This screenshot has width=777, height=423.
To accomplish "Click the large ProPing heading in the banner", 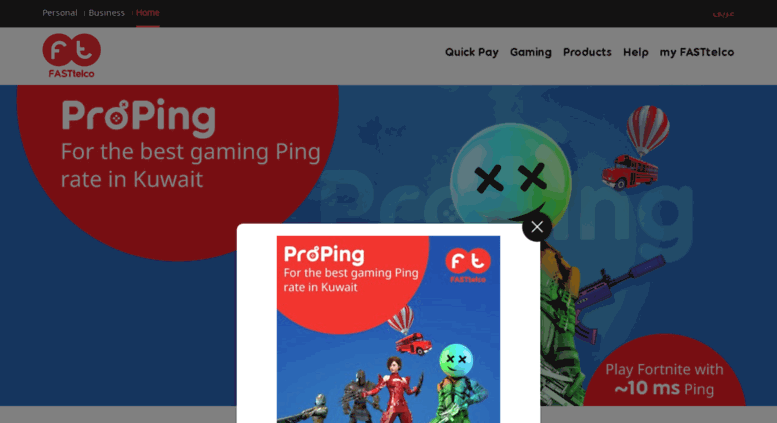I will (138, 118).
